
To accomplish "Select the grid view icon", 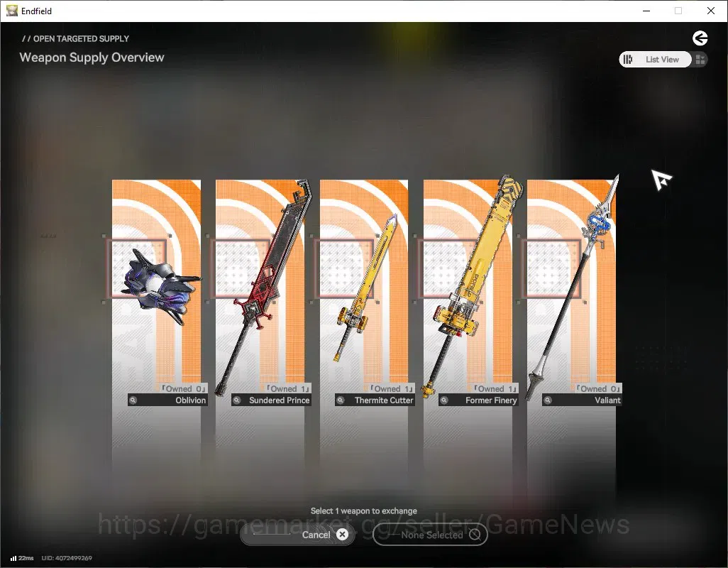I will [x=700, y=60].
